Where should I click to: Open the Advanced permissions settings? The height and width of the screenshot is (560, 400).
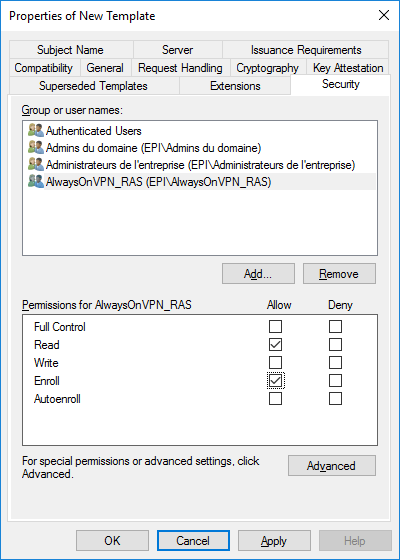pos(332,465)
